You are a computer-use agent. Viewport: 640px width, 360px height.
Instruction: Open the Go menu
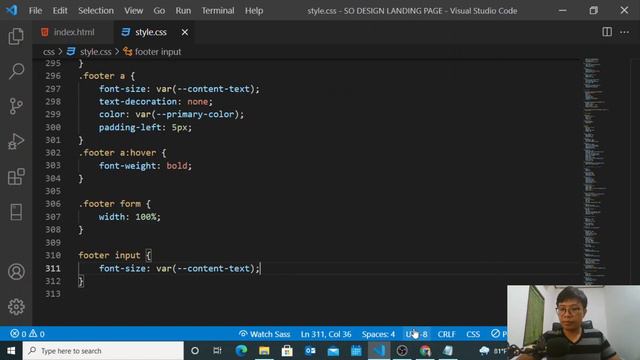coord(159,11)
